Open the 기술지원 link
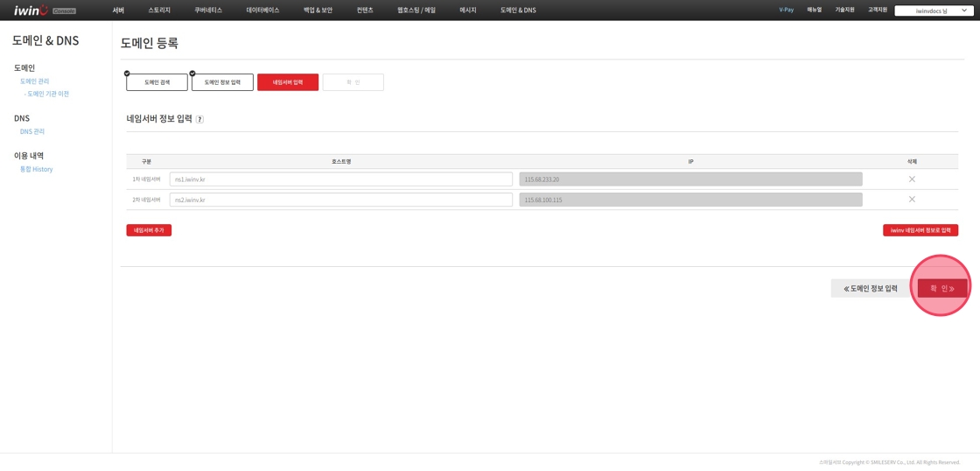980x471 pixels. (844, 10)
